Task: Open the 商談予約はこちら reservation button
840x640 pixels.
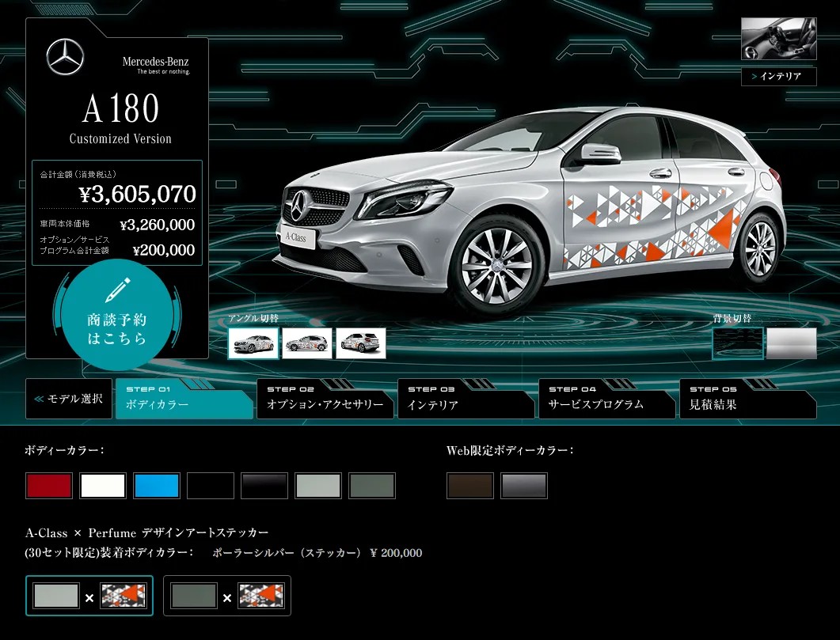Action: pyautogui.click(x=117, y=315)
